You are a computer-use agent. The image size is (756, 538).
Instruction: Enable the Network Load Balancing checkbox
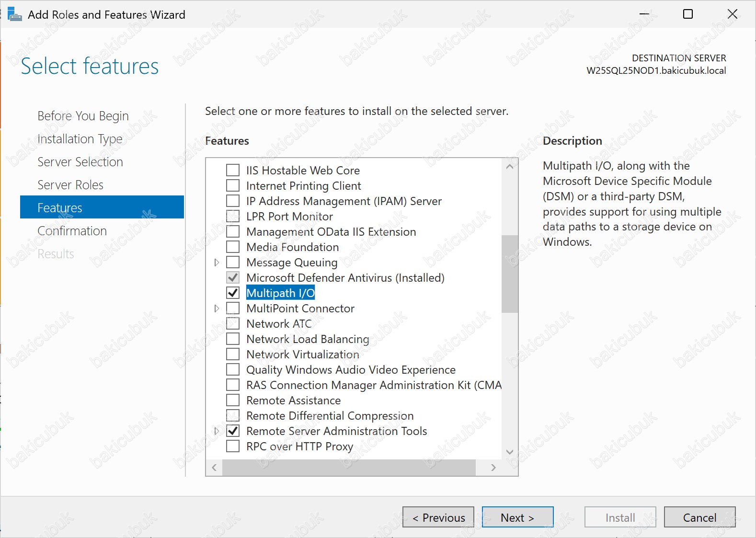[233, 339]
